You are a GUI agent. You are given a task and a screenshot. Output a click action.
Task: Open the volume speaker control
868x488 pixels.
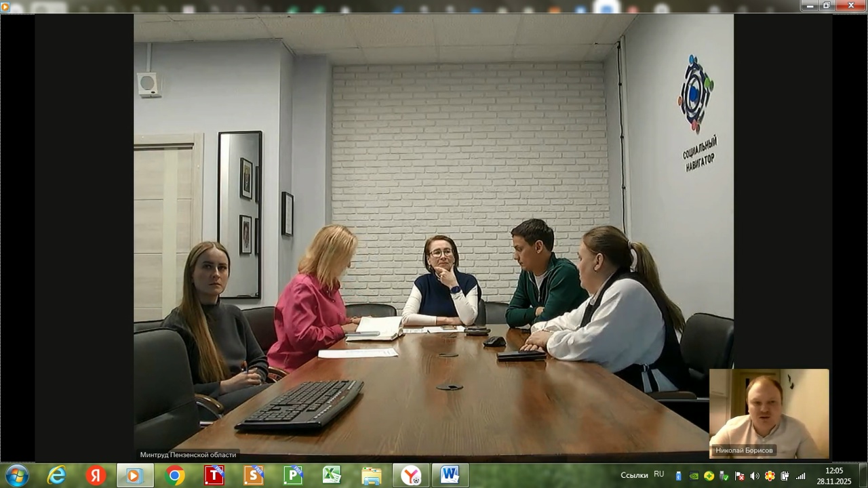coord(754,476)
